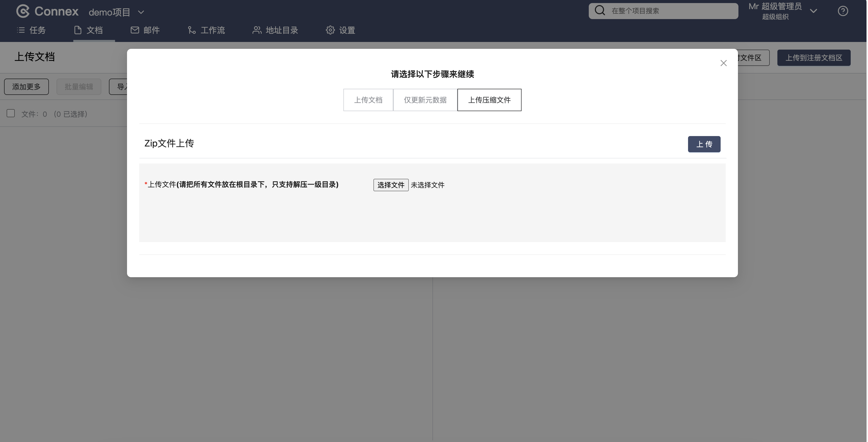Viewport: 868px width, 442px height.
Task: Open the 设置 gear icon
Action: [x=330, y=30]
